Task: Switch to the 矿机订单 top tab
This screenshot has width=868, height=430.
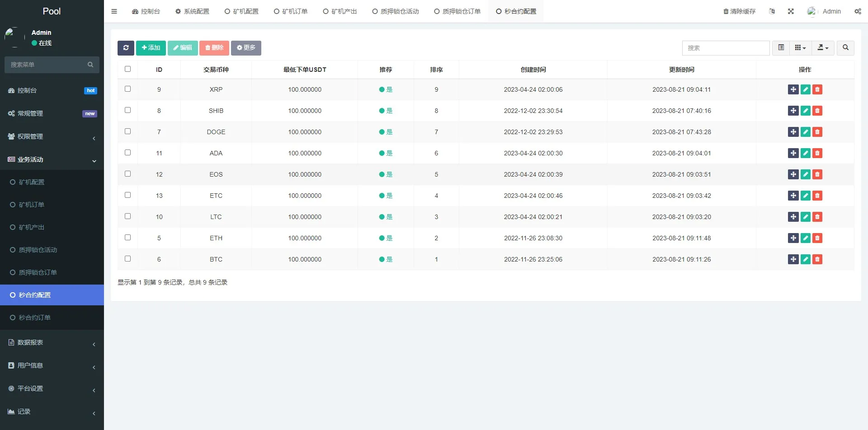Action: tap(291, 11)
